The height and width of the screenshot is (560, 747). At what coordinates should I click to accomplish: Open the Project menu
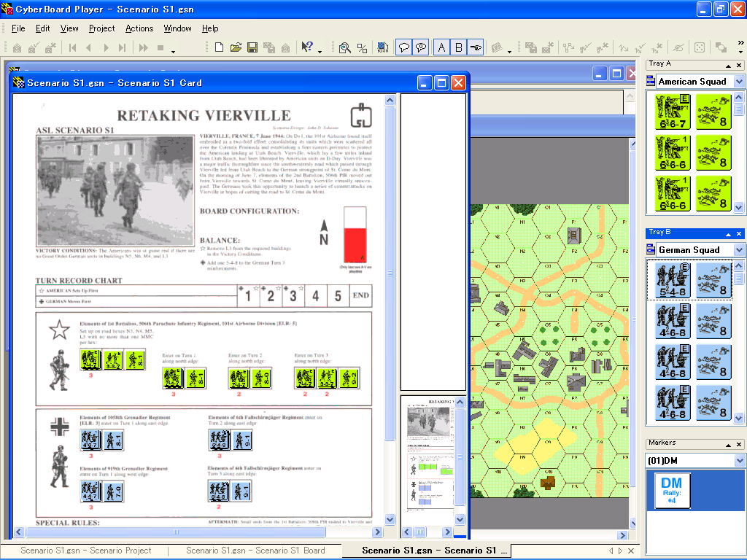point(101,28)
